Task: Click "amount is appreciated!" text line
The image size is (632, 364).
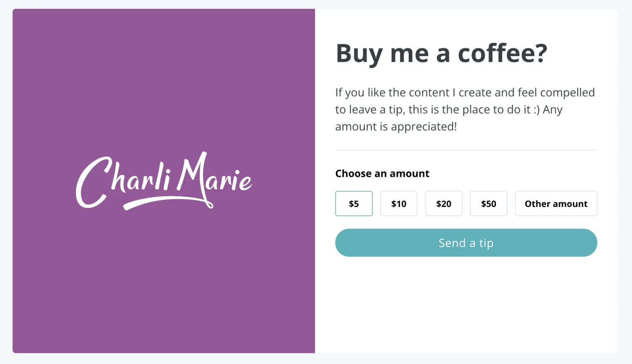Action: (x=396, y=126)
